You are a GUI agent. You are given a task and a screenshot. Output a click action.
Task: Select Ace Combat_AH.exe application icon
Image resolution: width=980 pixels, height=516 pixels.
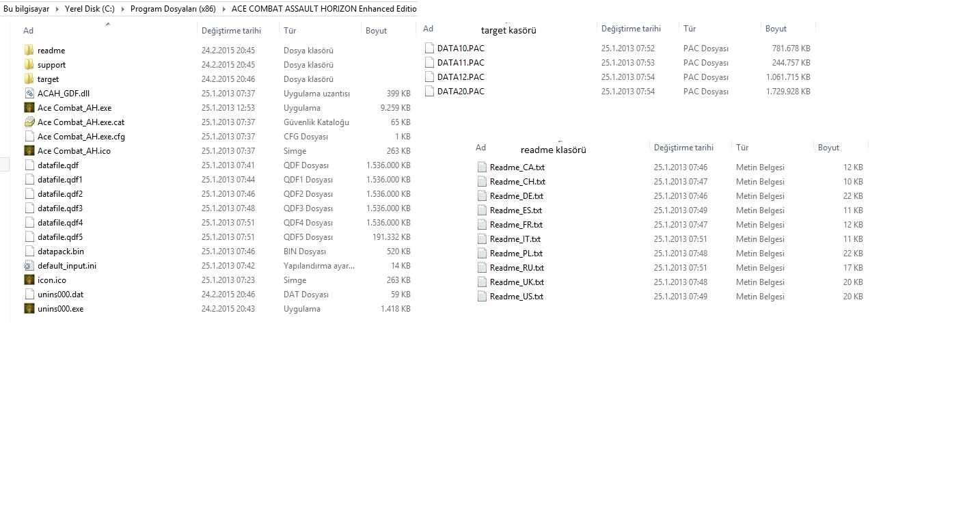29,107
